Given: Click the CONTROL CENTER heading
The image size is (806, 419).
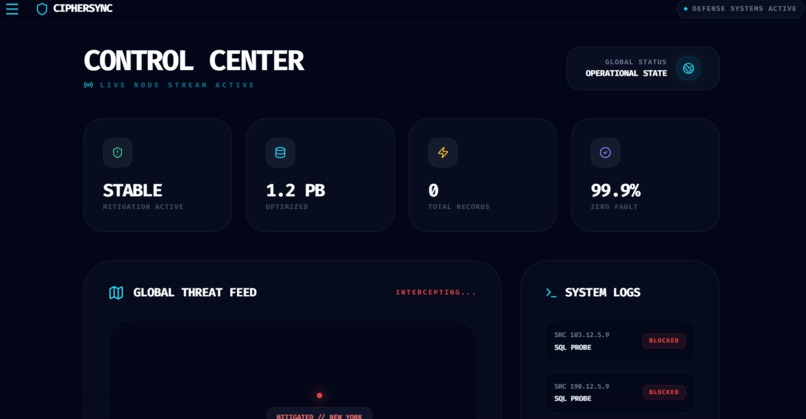Looking at the screenshot, I should click(x=194, y=61).
